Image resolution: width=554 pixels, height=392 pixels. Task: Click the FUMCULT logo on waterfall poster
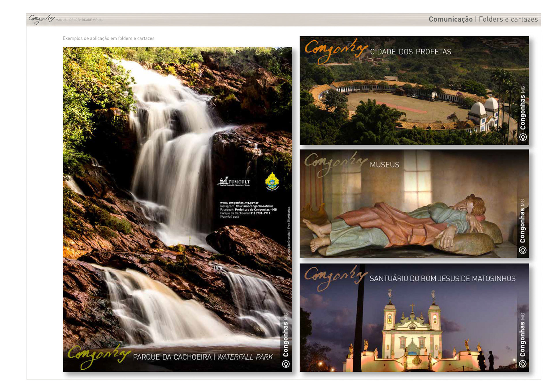[x=235, y=182]
